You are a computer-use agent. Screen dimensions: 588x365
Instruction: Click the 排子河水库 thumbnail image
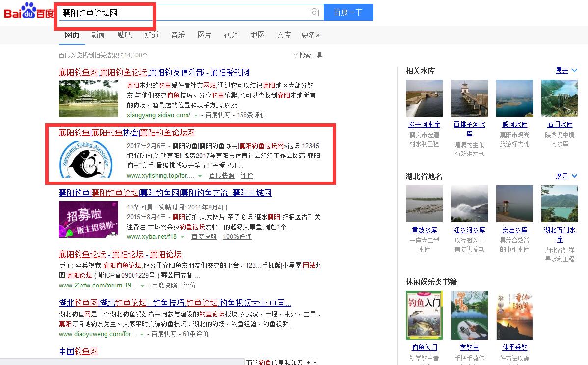coord(424,98)
